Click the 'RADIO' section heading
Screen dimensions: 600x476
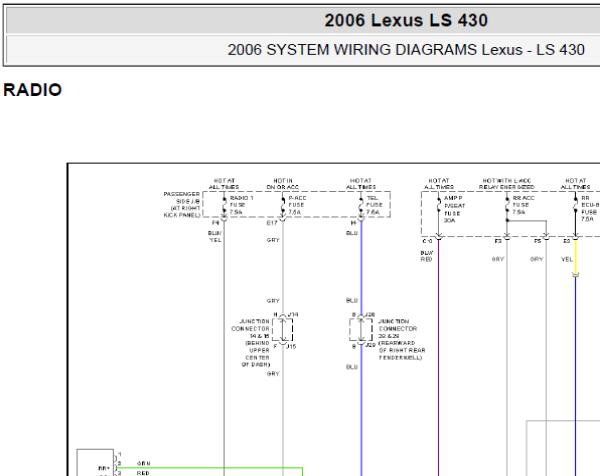tap(32, 90)
